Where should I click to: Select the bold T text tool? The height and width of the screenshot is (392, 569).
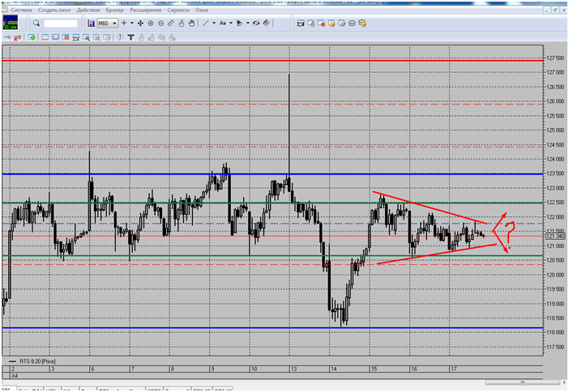(131, 37)
